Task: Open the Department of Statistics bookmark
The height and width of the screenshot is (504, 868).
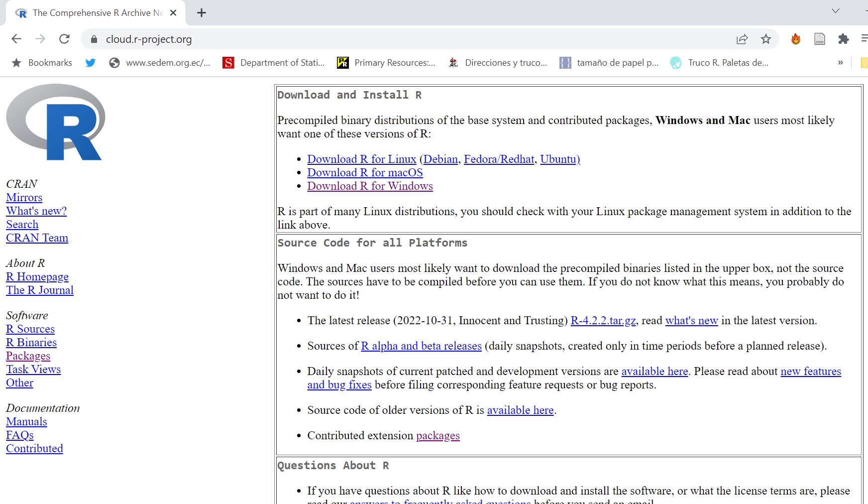Action: coord(274,63)
